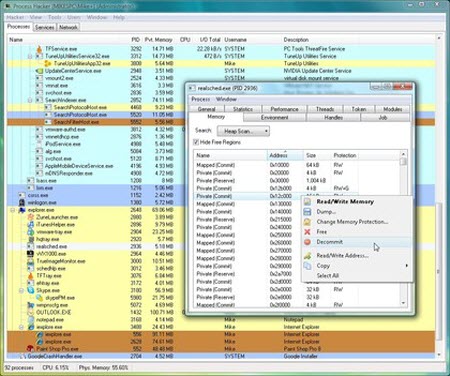Choose Free from the context menu

pos(357,232)
